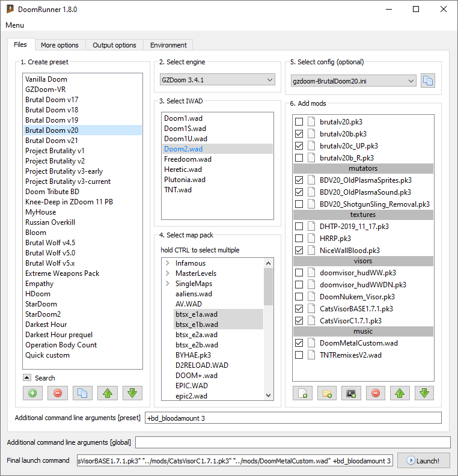Click file icon next to DoomNukem_Visor.pk3
Viewport: 458px width, 476px height.
pos(311,296)
